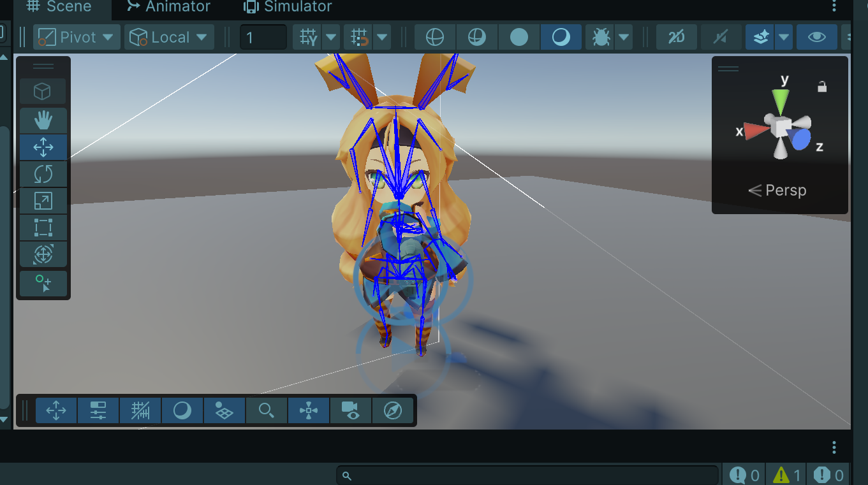Click the left scrollbar up arrow
The height and width of the screenshot is (485, 868).
click(x=3, y=58)
